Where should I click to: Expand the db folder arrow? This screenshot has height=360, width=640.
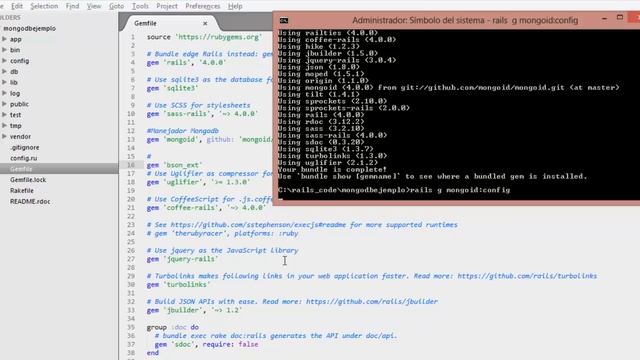coord(4,71)
